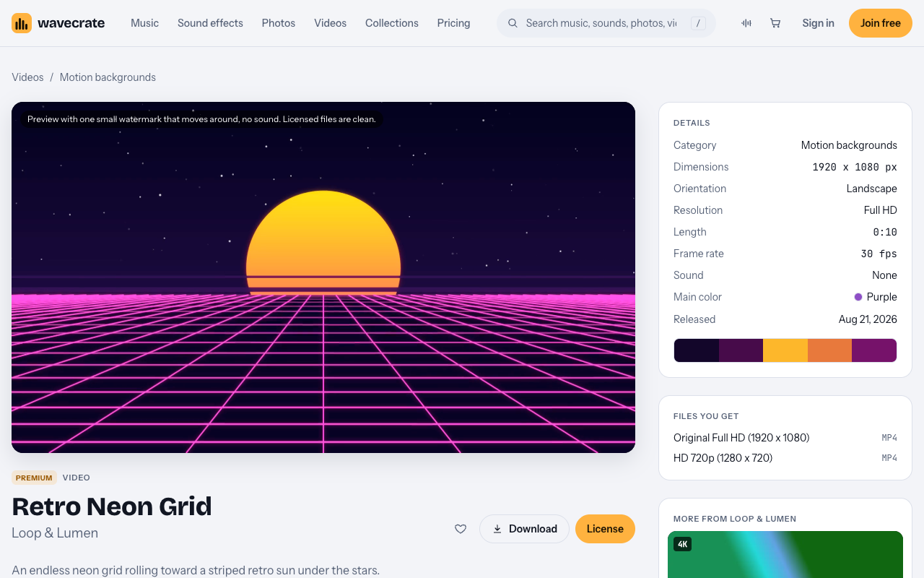This screenshot has height=578, width=924.
Task: Select the magenta-purple palette swatch
Action: (x=874, y=350)
